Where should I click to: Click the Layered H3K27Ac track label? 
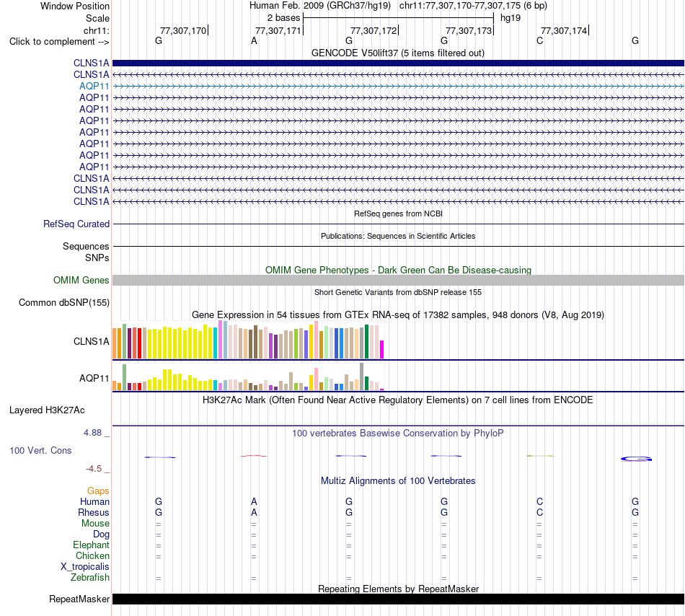click(x=47, y=410)
